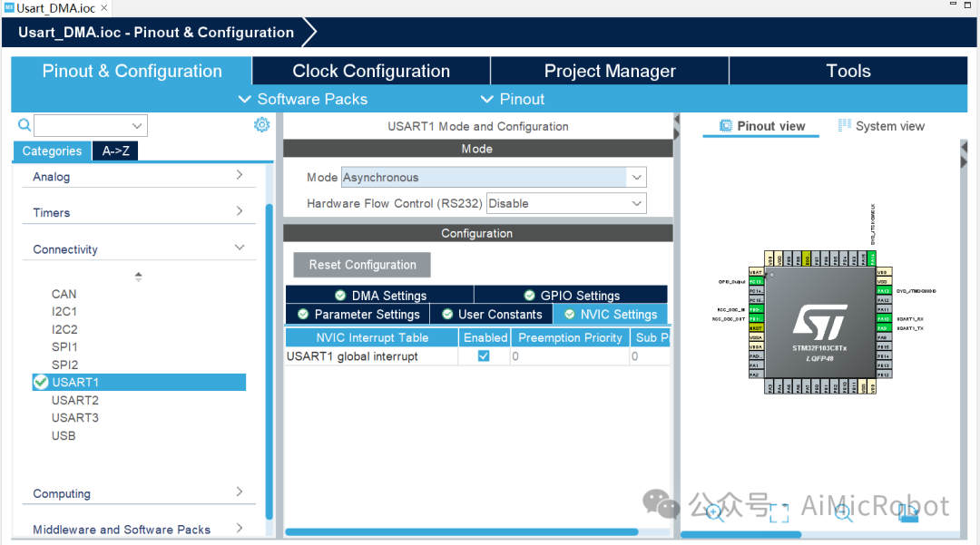
Task: Select SPI2 peripheral
Action: click(64, 365)
